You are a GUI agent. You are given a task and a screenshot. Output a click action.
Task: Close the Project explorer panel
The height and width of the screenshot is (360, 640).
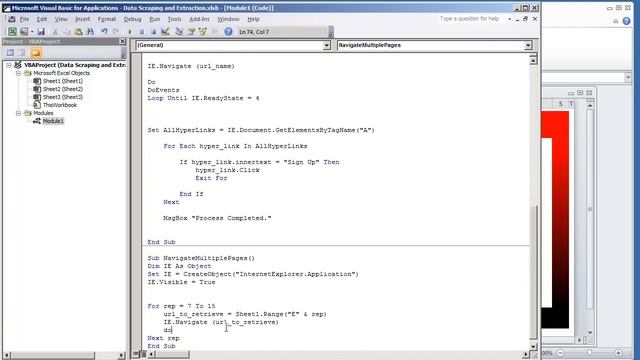click(122, 41)
